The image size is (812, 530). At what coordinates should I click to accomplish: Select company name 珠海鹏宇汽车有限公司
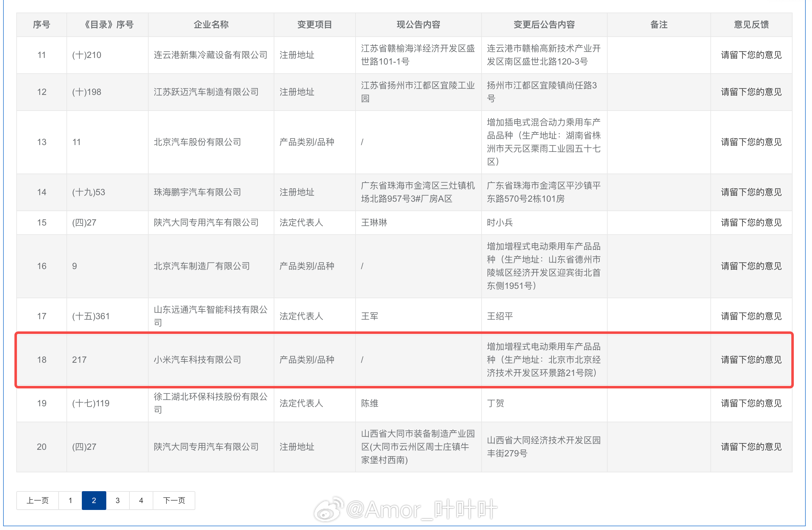pos(197,192)
